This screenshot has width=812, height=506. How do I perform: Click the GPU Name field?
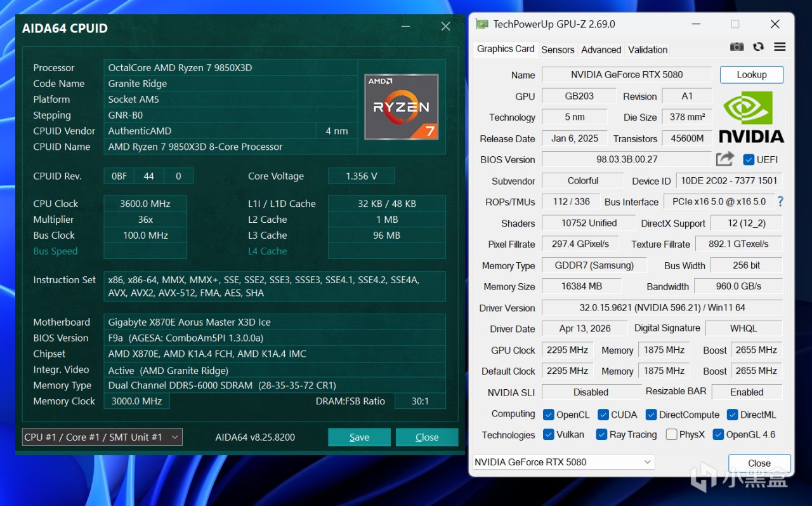tap(627, 74)
